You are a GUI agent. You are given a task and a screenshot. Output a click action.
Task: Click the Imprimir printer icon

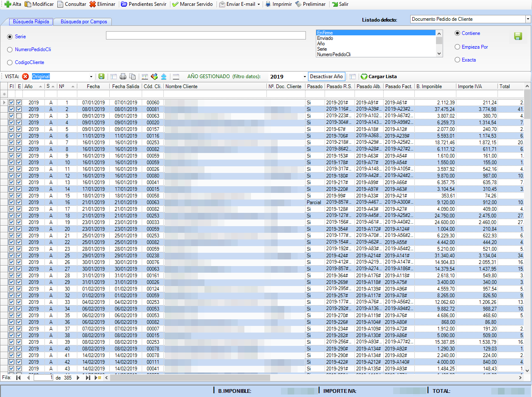pos(268,4)
